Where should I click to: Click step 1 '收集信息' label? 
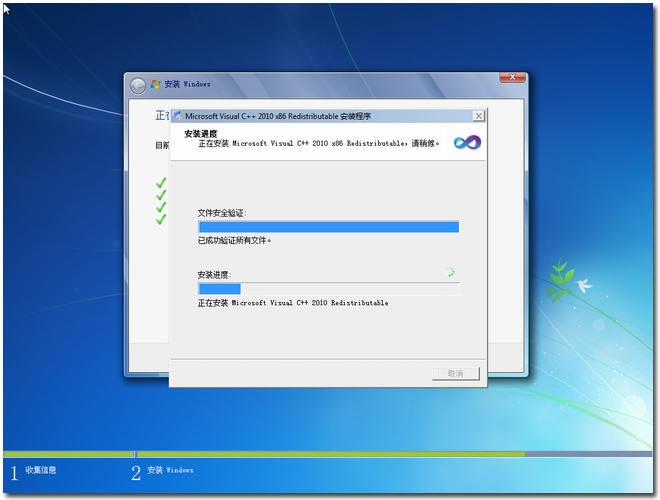coord(41,470)
